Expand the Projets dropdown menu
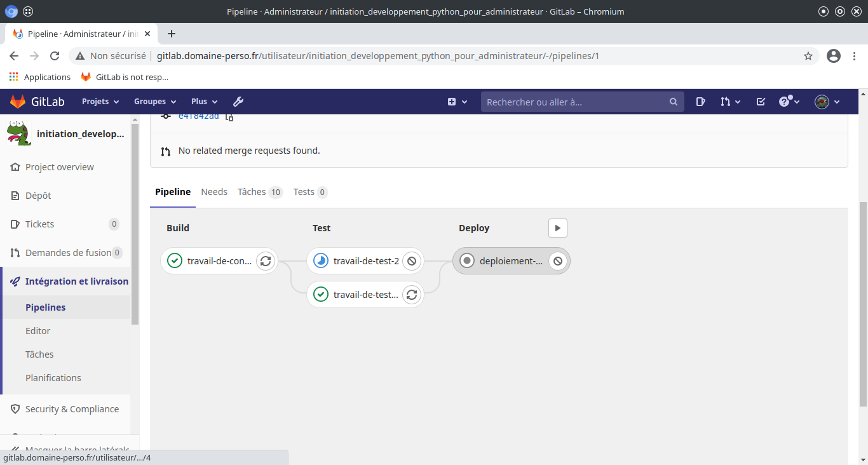This screenshot has width=868, height=465. point(100,102)
